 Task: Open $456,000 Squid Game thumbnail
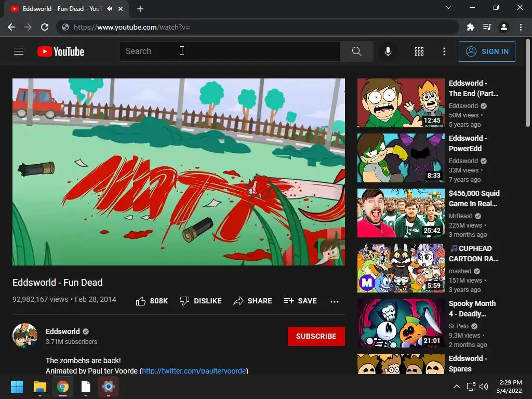tap(401, 212)
